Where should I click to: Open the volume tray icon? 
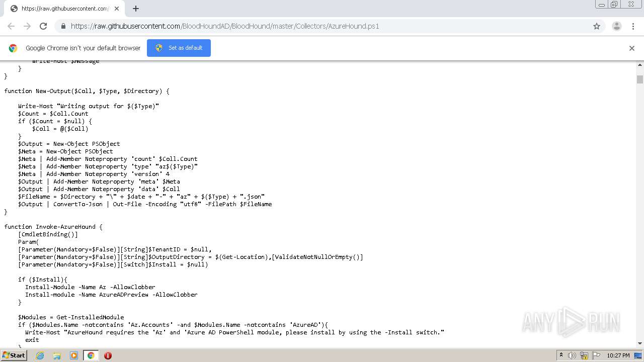coord(572,355)
